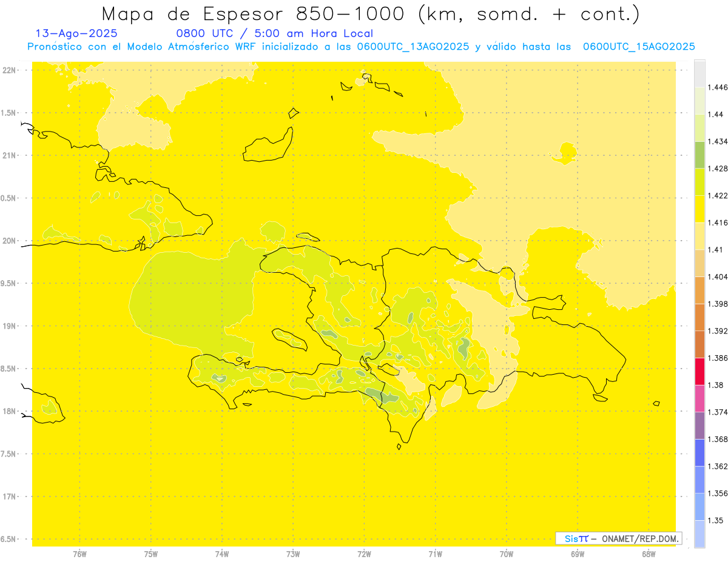Screen dimensions: 728x562
Task: Click the 74W longitude label
Action: (222, 554)
